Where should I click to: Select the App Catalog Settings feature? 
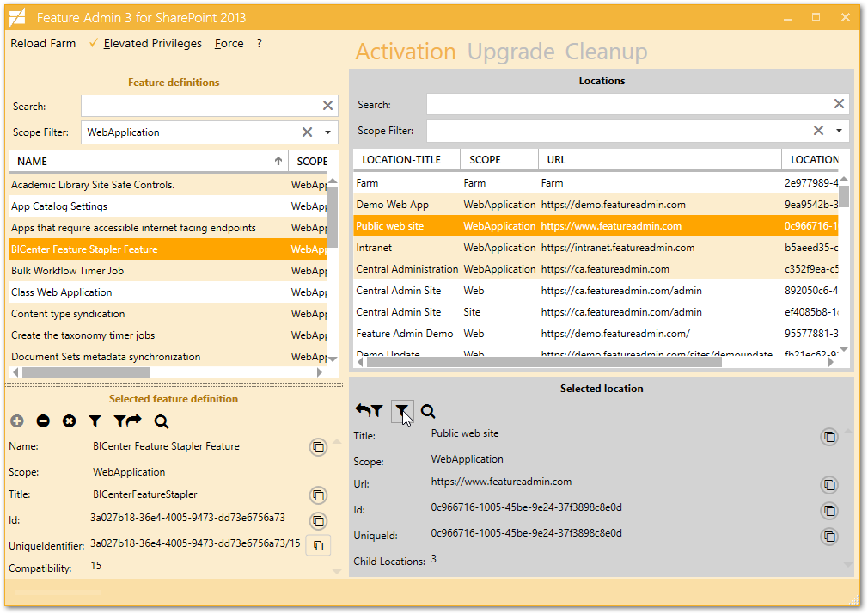coord(168,206)
